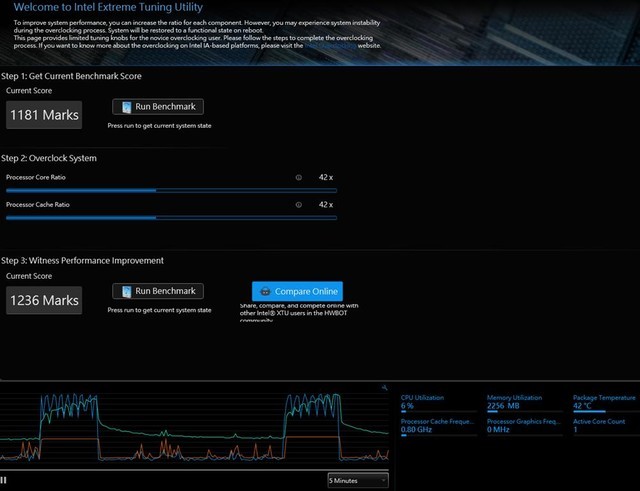640x491 pixels.
Task: Select the Memory Utilization monitor tile
Action: coord(524,402)
